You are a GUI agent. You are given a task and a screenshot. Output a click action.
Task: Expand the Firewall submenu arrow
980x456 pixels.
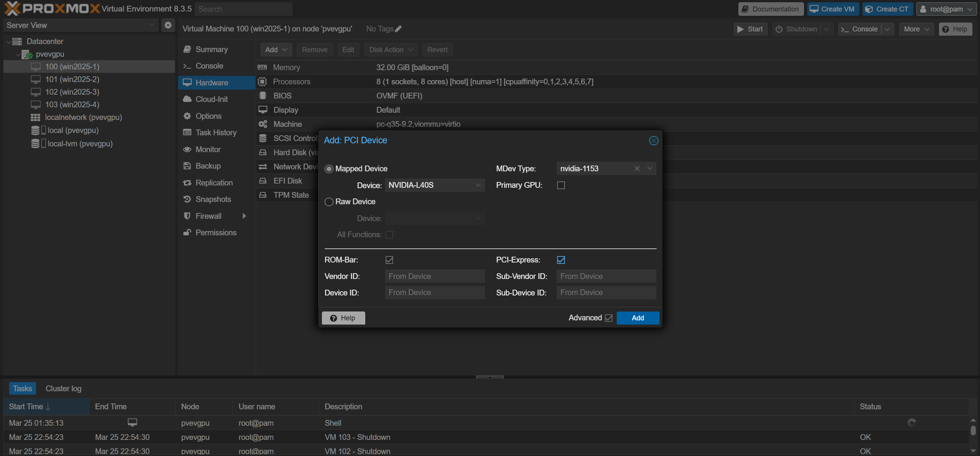(244, 216)
